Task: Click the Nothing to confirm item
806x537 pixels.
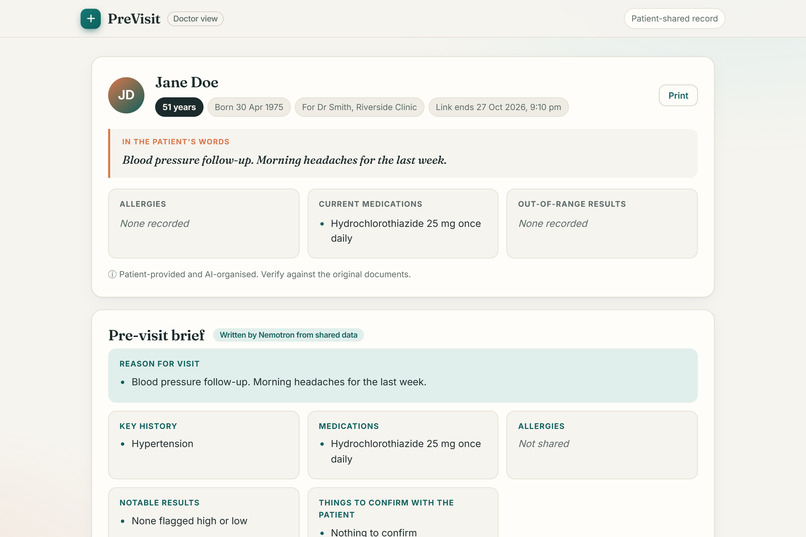Action: 374,532
